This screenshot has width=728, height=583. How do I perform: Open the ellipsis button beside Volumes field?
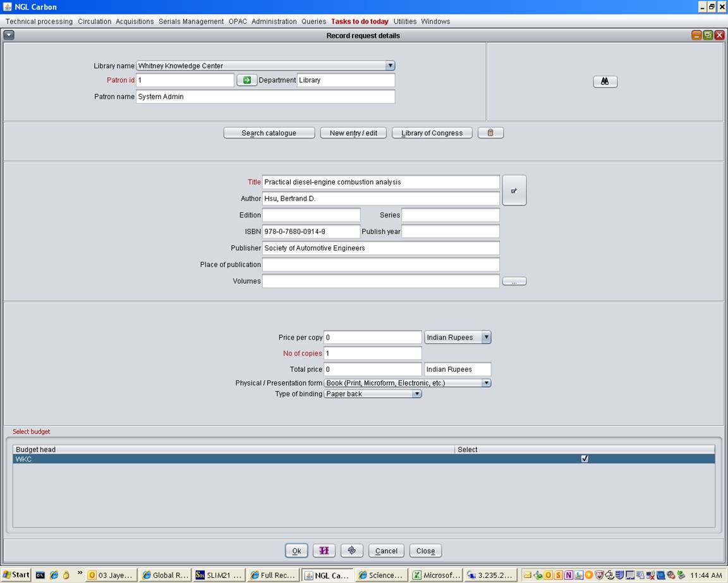pyautogui.click(x=514, y=281)
